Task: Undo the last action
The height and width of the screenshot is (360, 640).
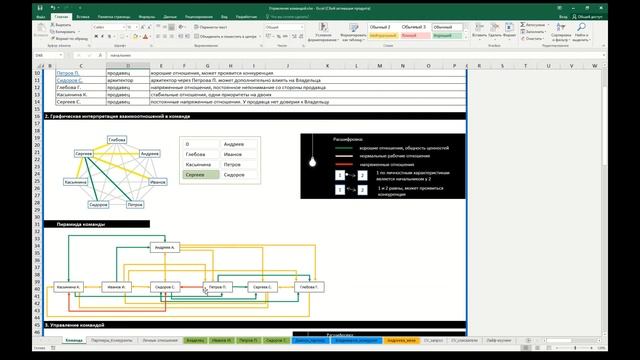Action: click(x=53, y=8)
